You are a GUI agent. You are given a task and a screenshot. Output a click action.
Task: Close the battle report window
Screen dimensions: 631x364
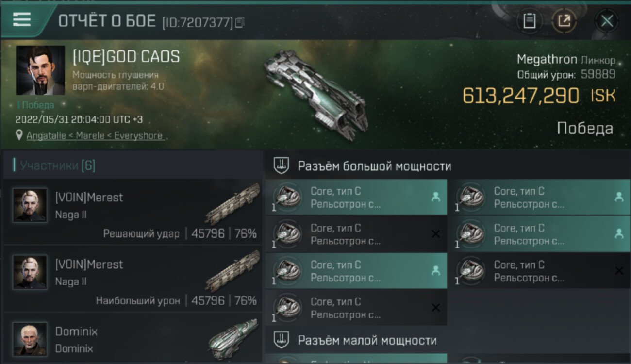click(x=607, y=21)
